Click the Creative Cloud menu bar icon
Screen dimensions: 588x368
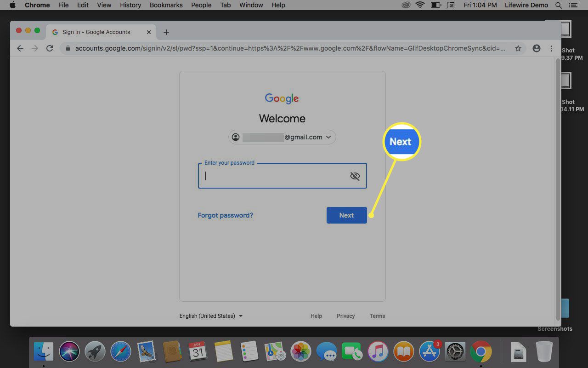point(406,5)
